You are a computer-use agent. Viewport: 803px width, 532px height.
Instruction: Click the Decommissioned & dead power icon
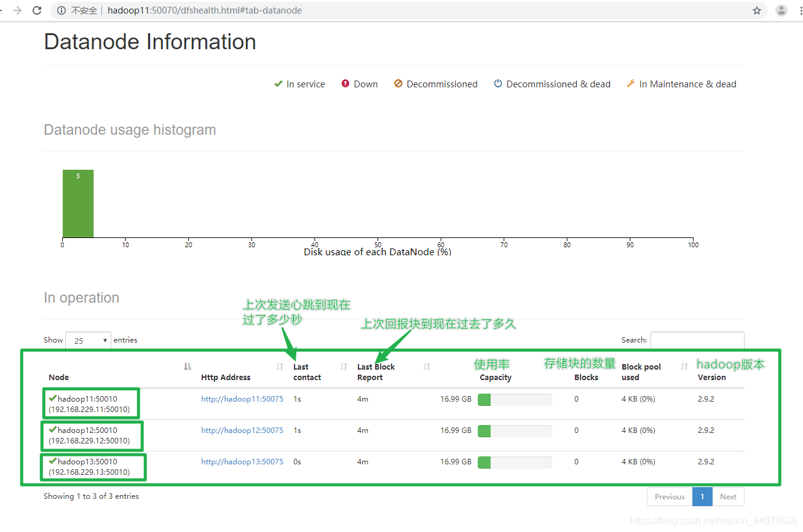498,84
